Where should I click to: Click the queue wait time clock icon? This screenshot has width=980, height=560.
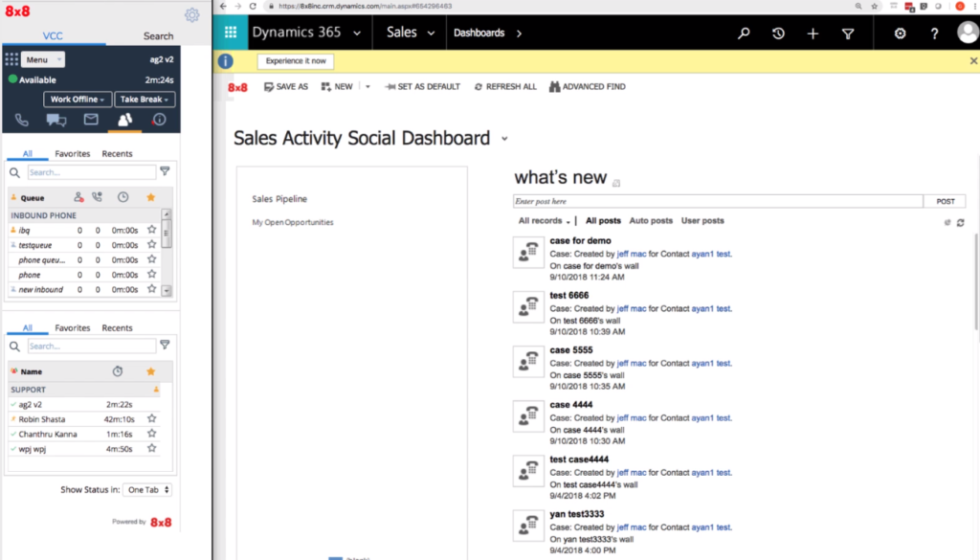[123, 197]
